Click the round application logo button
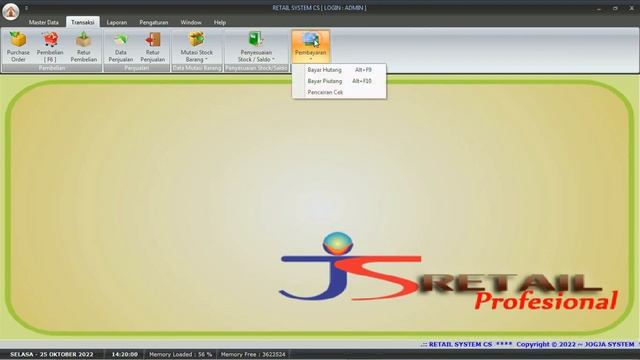The width and height of the screenshot is (640, 360). coord(11,11)
